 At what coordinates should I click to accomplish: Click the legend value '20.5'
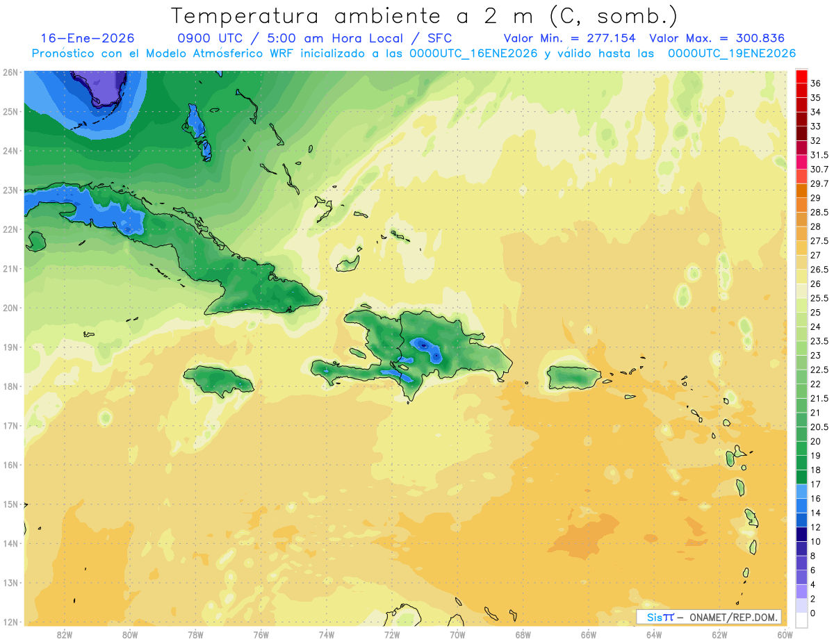coord(819,427)
